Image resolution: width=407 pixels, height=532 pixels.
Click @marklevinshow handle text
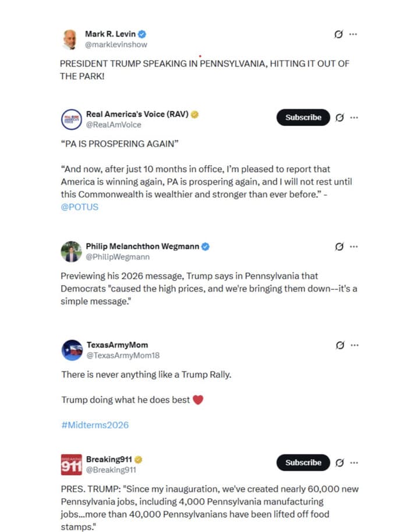(116, 44)
